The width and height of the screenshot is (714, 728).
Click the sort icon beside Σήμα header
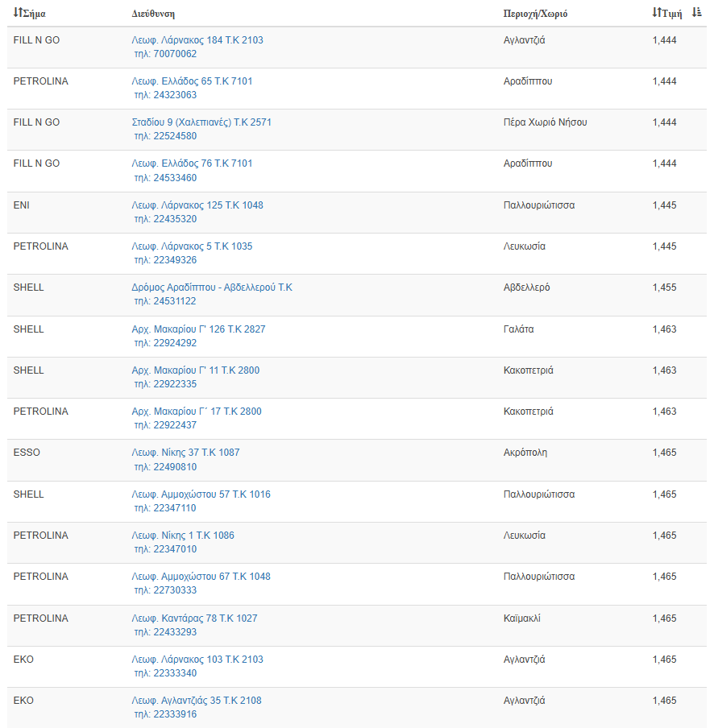pyautogui.click(x=17, y=13)
